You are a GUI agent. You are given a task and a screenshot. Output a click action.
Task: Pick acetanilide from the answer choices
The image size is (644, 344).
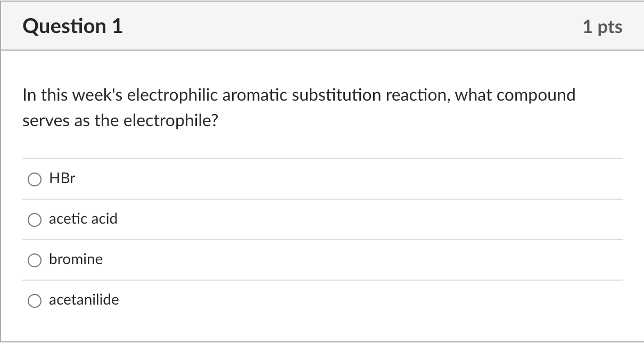[x=35, y=300]
